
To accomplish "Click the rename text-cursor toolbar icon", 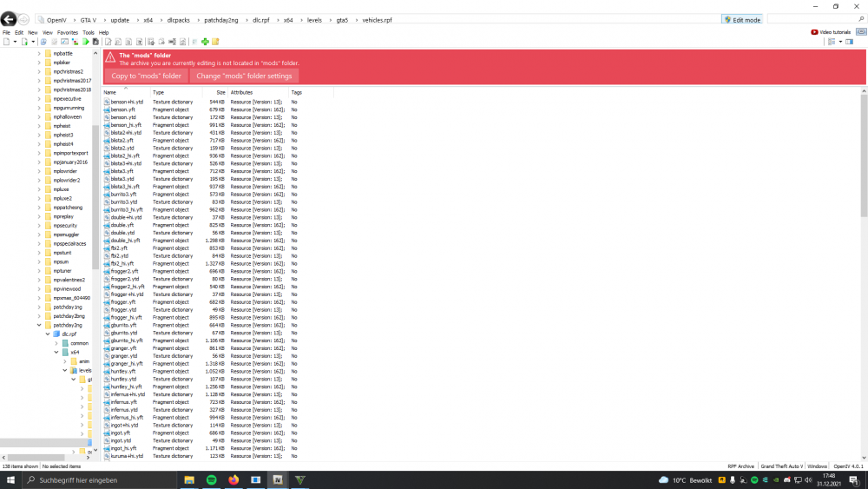I will (x=172, y=42).
